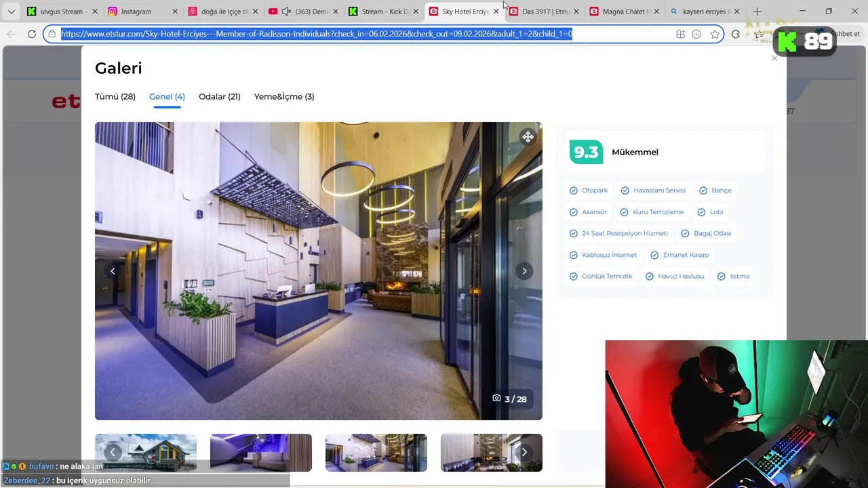Open browser extensions puzzle icon

(736, 34)
